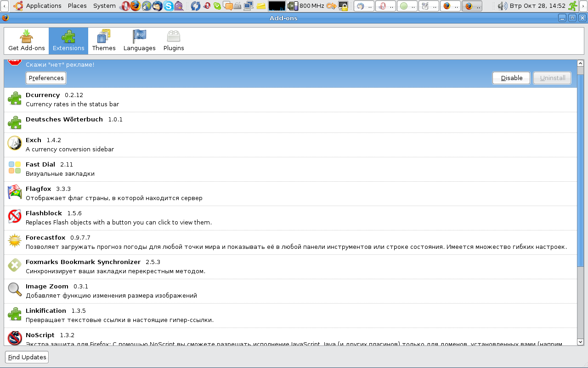Viewport: 588px width, 368px height.
Task: Launch Skype from the panel
Action: click(169, 6)
